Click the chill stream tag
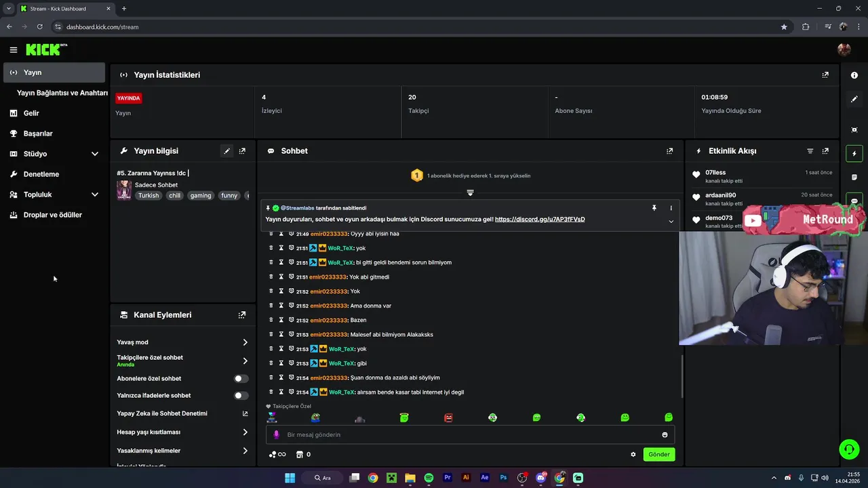The height and width of the screenshot is (488, 868). click(x=175, y=196)
